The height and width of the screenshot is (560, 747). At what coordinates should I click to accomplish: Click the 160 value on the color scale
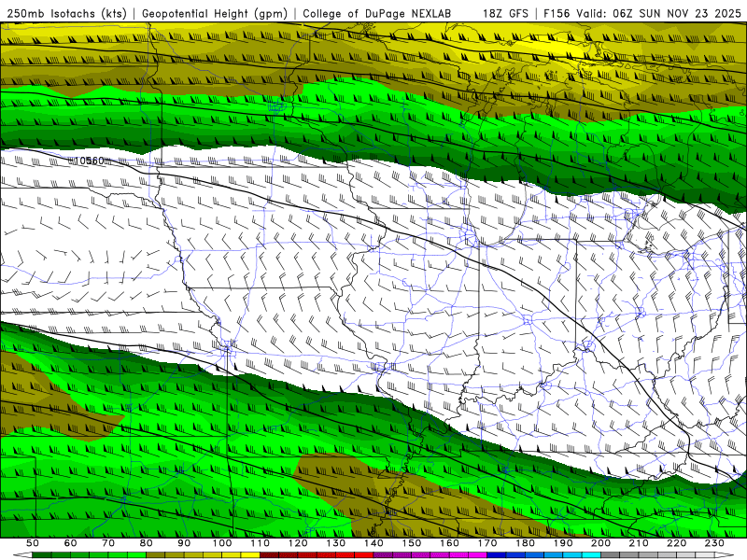pos(449,543)
